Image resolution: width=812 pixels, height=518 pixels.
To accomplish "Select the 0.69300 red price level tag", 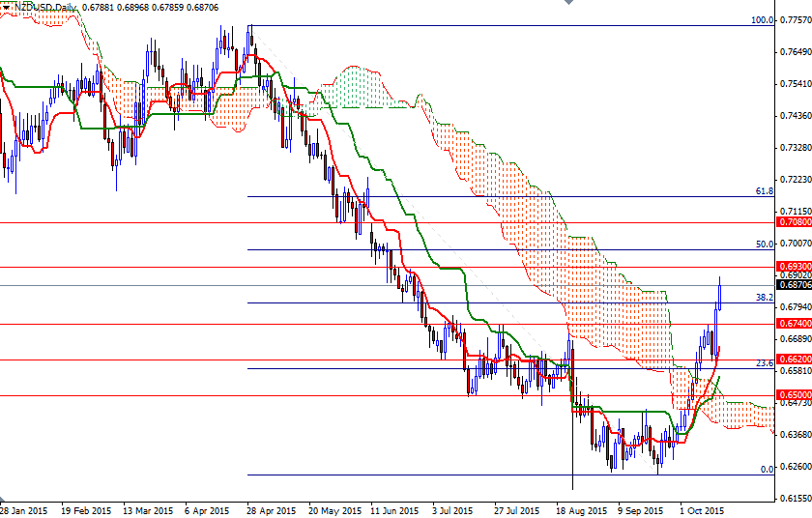I will tap(794, 266).
